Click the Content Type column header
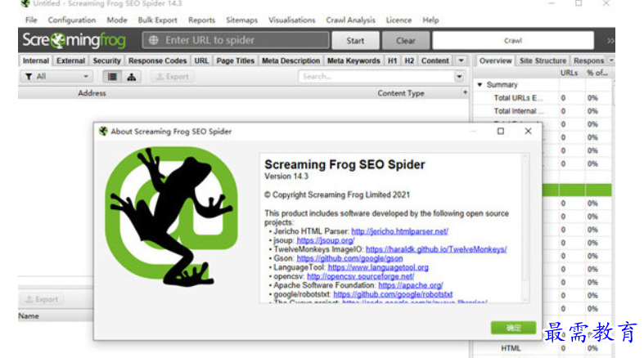 click(401, 93)
